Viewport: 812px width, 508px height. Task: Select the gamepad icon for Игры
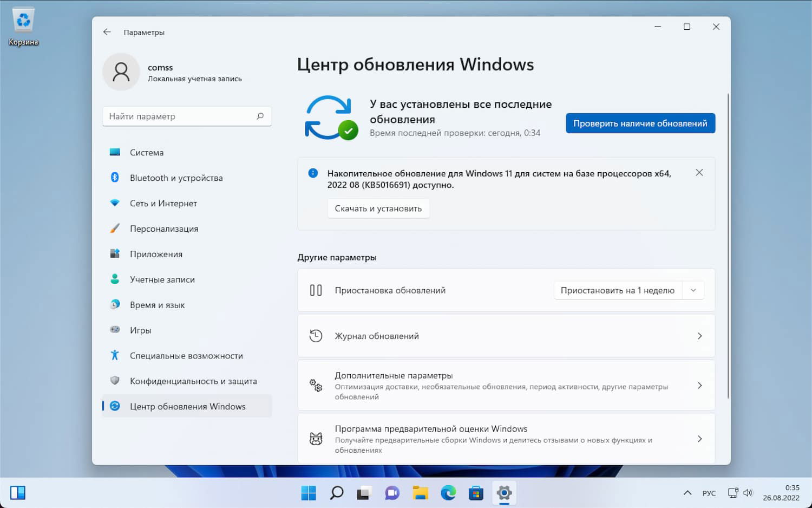pos(115,330)
